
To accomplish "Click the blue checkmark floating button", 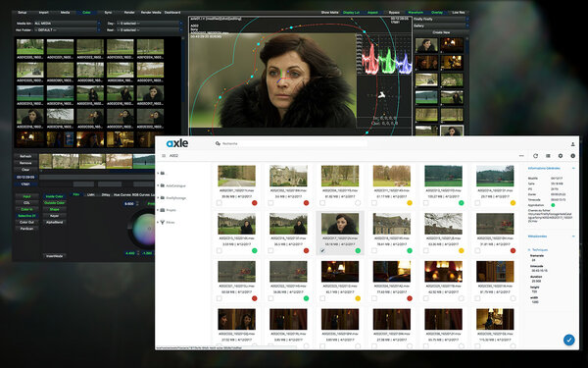I will pyautogui.click(x=568, y=340).
